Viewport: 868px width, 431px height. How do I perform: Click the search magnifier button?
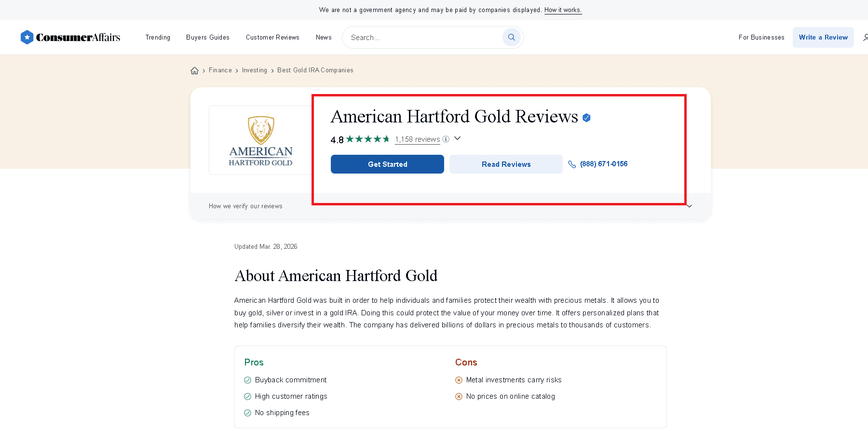click(512, 37)
